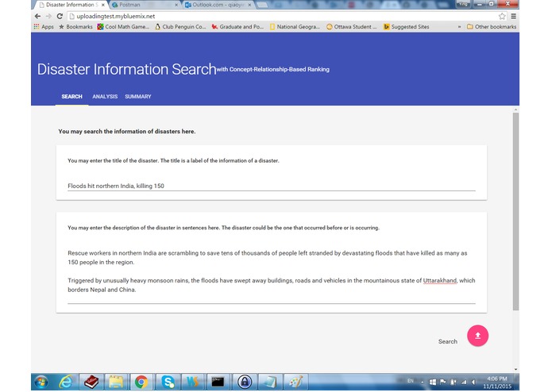The width and height of the screenshot is (552, 392).
Task: Open the Apps bookmarks shortcut
Action: click(x=44, y=27)
